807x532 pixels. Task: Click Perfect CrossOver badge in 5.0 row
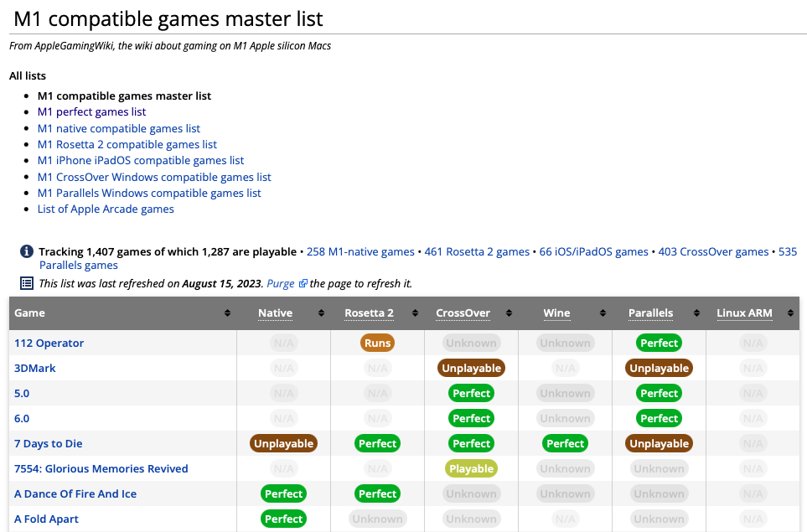point(472,394)
